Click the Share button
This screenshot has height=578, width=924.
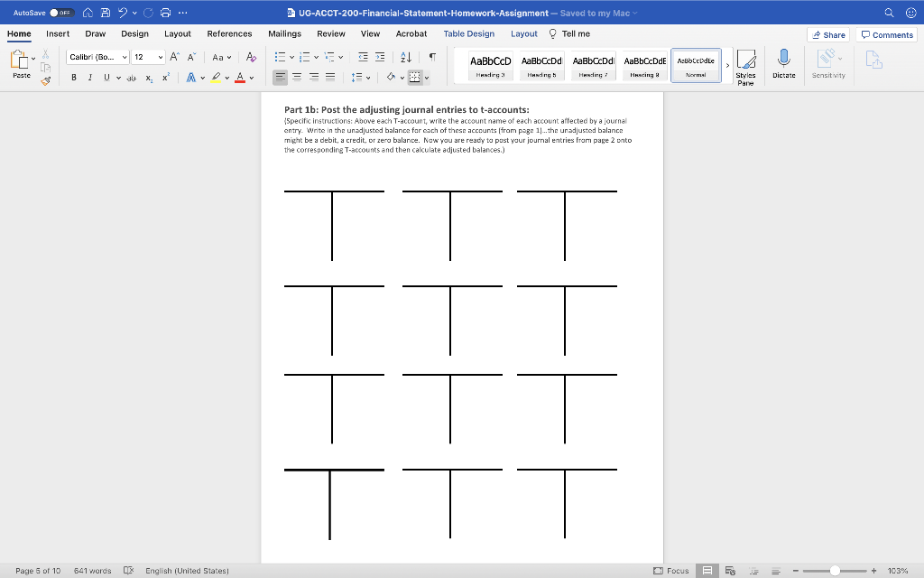(828, 34)
